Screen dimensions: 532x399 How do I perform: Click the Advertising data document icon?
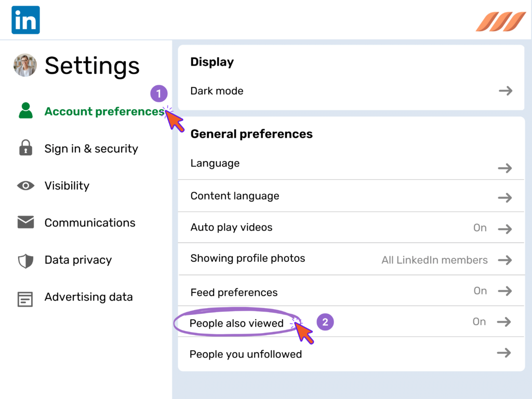pos(25,297)
